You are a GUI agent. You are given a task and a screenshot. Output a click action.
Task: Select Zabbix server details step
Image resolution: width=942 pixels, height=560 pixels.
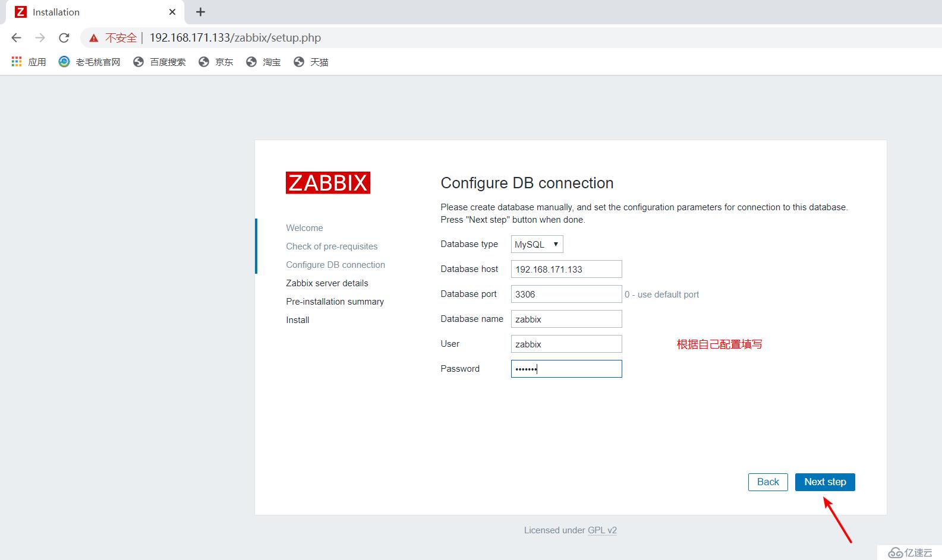(x=327, y=283)
